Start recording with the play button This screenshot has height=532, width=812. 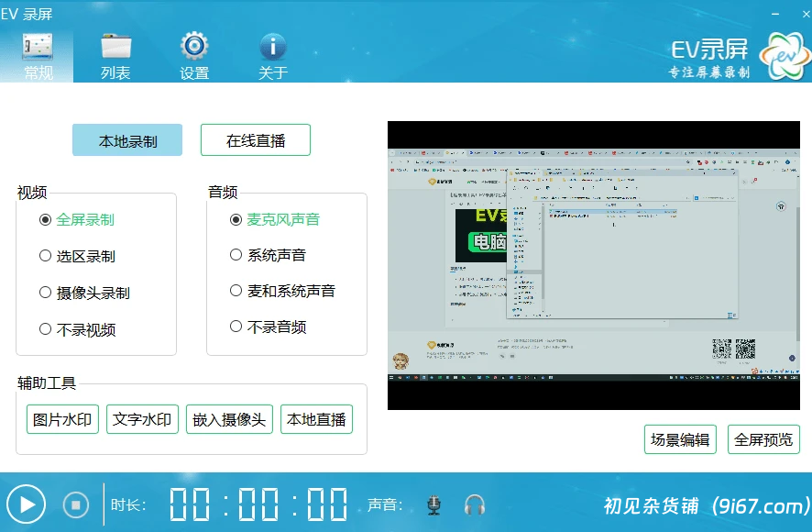pos(26,504)
